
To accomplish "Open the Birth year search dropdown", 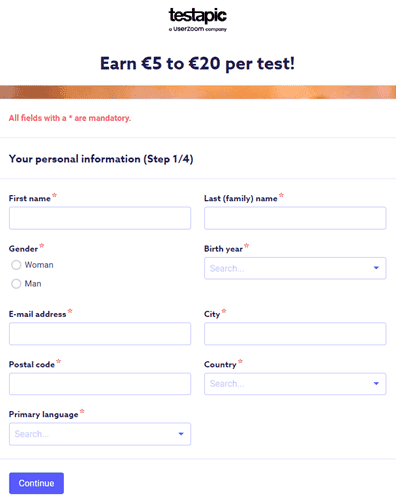I will coord(295,268).
